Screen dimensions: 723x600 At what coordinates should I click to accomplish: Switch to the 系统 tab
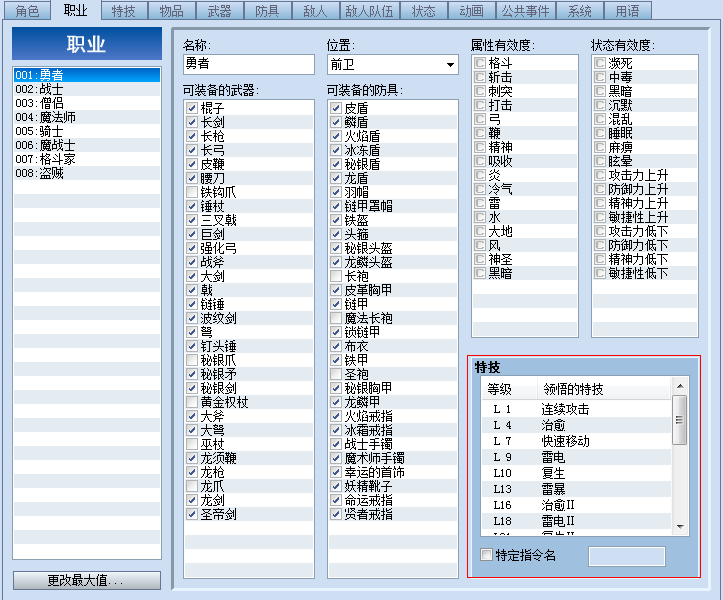(580, 11)
